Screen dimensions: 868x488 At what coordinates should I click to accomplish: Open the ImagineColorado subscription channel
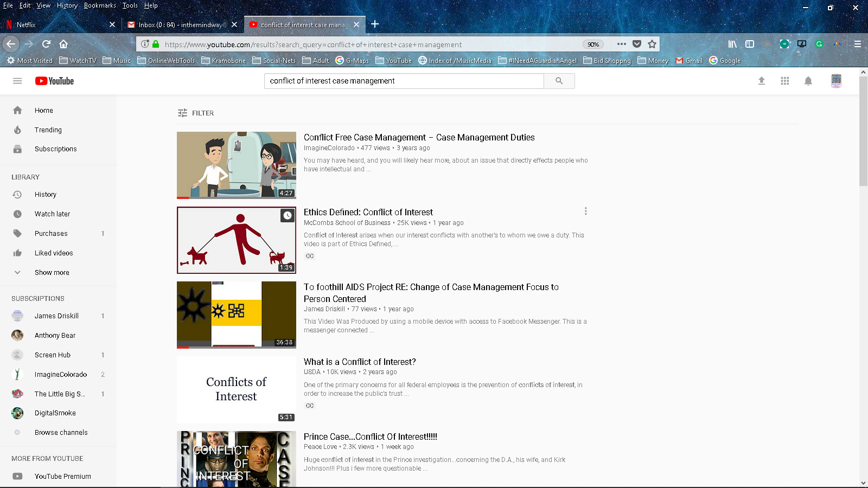click(59, 374)
